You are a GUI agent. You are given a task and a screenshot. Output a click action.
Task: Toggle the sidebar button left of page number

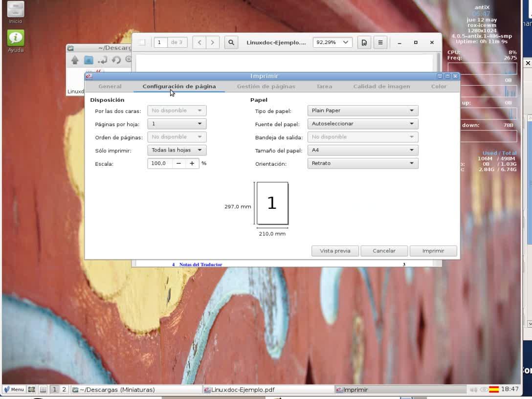[142, 43]
